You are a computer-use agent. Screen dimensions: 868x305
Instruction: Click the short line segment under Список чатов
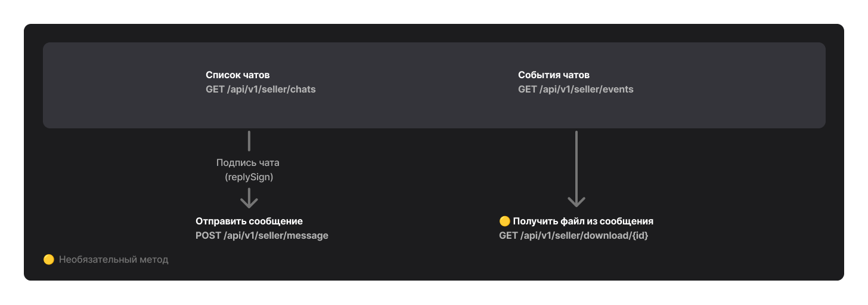click(249, 141)
